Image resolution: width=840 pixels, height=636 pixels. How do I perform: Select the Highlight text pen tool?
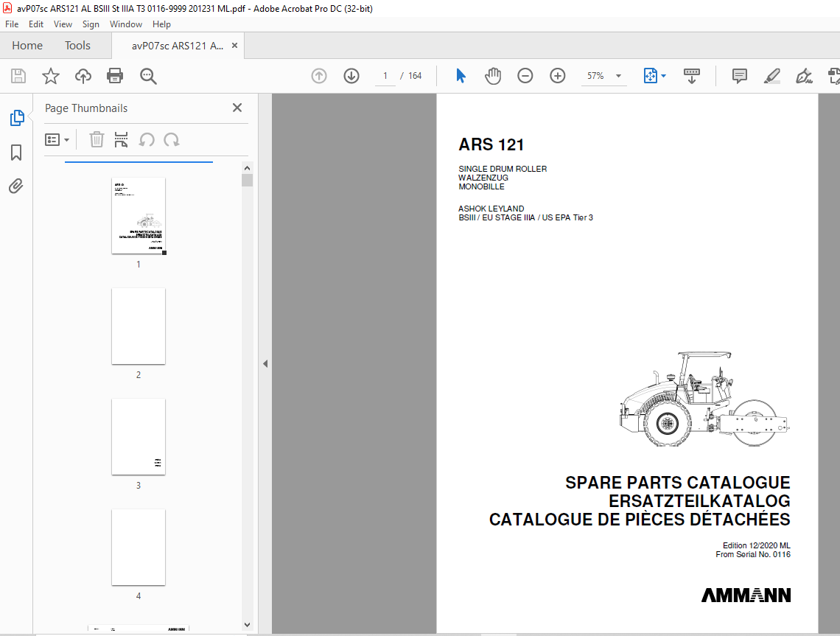772,76
